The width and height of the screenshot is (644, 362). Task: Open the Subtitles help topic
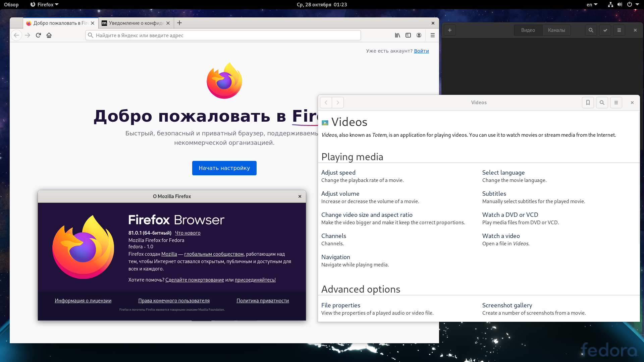pos(494,194)
